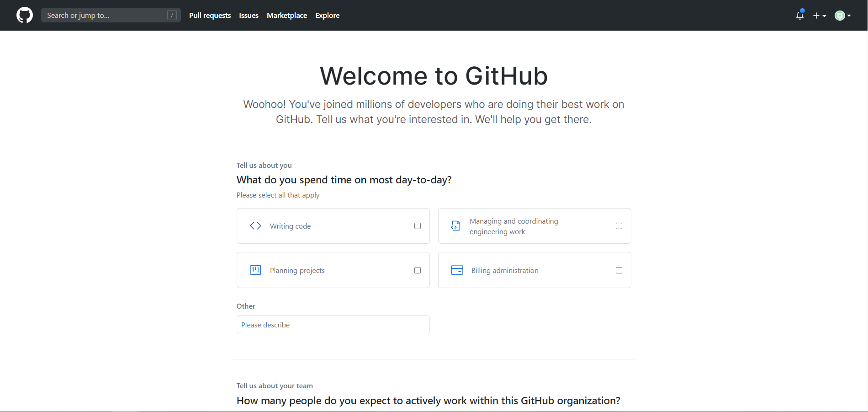This screenshot has height=412, width=868.
Task: Open Issues from the navigation bar
Action: coord(249,15)
